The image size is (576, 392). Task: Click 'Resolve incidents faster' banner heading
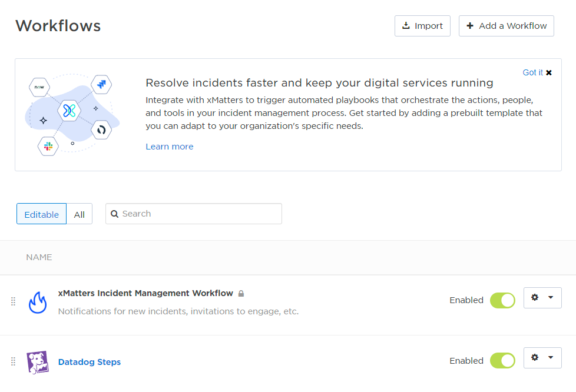click(x=319, y=83)
